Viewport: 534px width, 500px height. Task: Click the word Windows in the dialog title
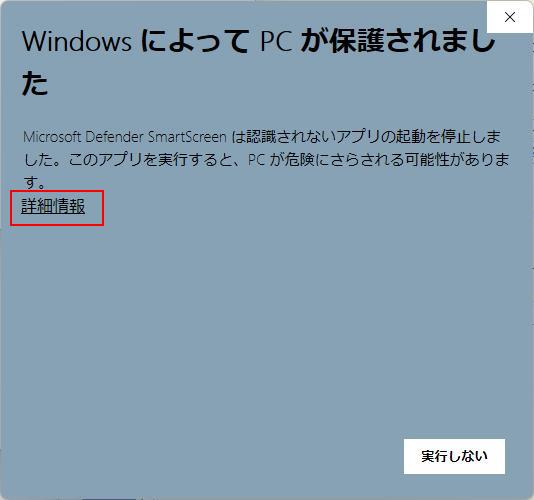click(x=77, y=42)
